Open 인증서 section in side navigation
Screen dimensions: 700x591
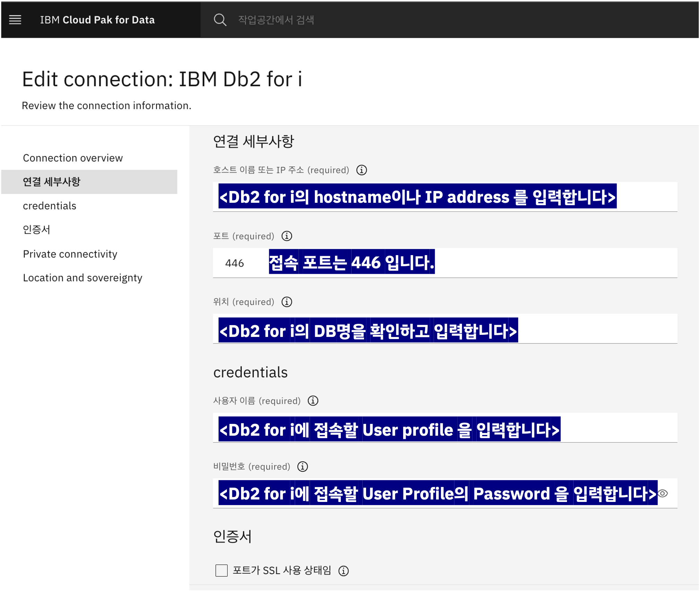pos(36,229)
